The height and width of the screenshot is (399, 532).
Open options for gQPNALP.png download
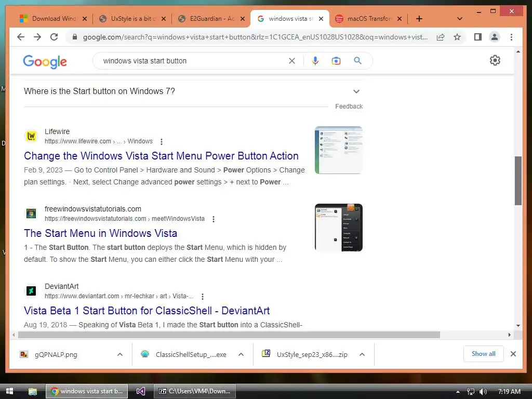point(120,354)
